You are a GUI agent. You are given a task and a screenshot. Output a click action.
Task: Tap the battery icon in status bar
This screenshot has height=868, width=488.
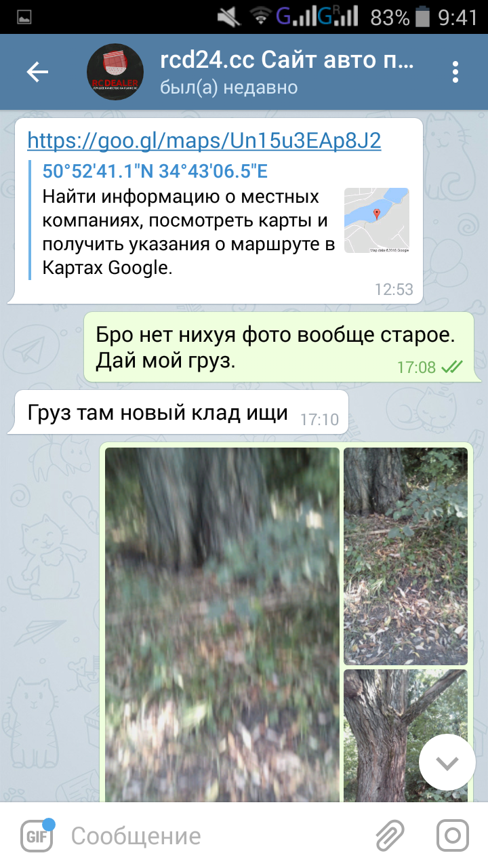(x=422, y=16)
